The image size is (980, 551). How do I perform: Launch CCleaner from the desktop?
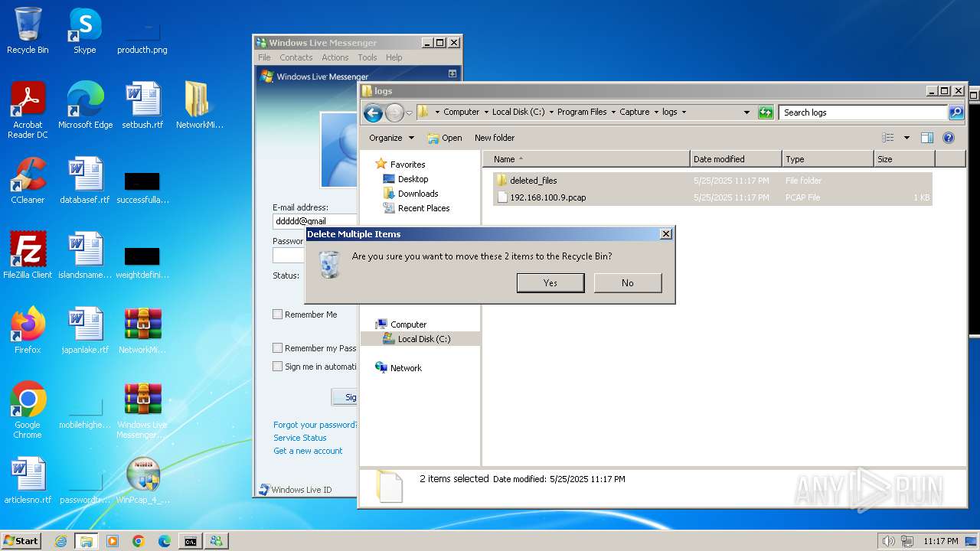pos(28,181)
